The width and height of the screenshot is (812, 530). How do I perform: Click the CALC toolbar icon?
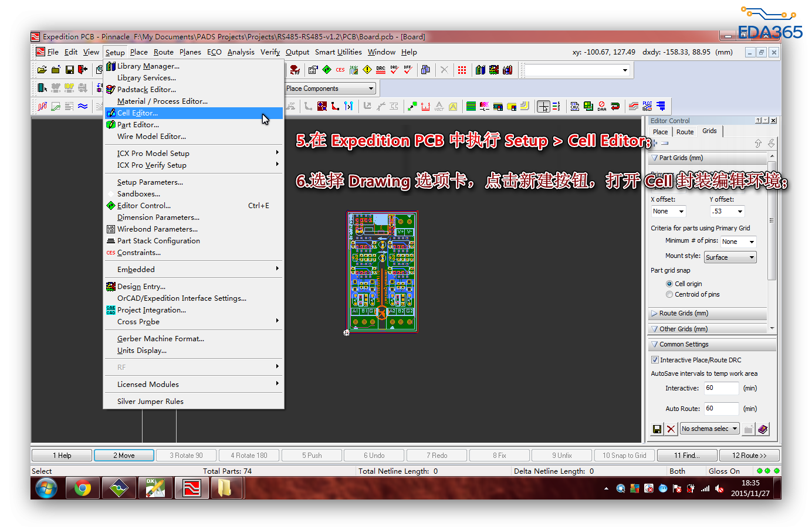click(575, 106)
